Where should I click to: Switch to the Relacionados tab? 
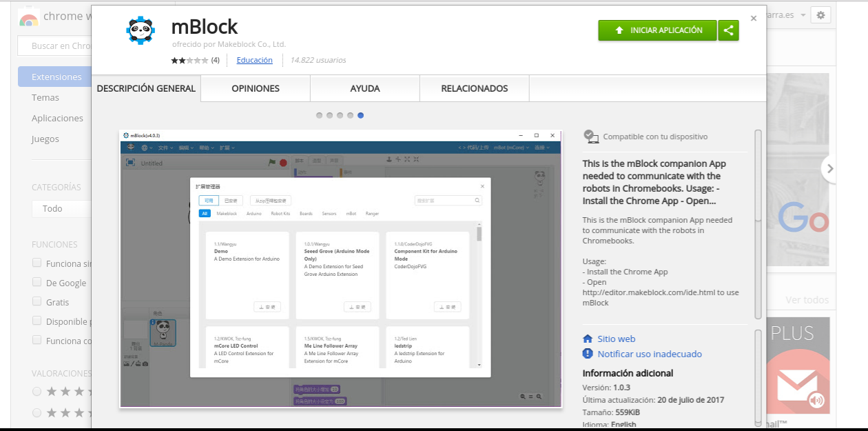pos(475,88)
